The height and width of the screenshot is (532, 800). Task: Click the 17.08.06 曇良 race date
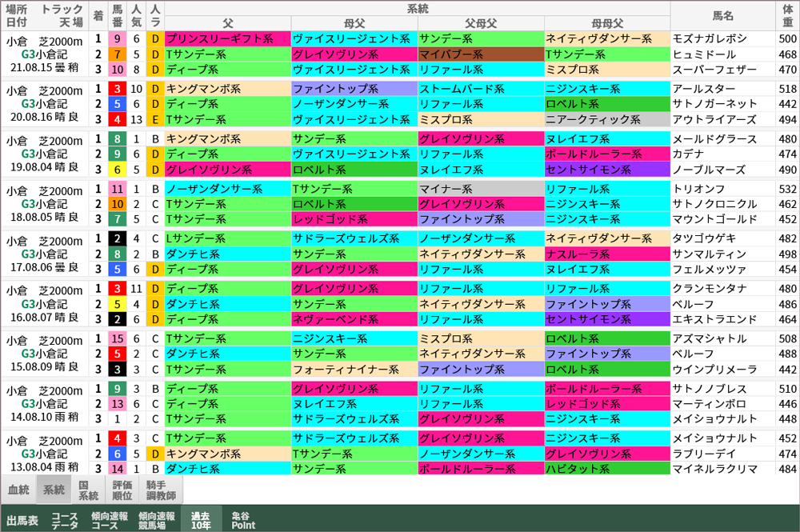pos(44,266)
